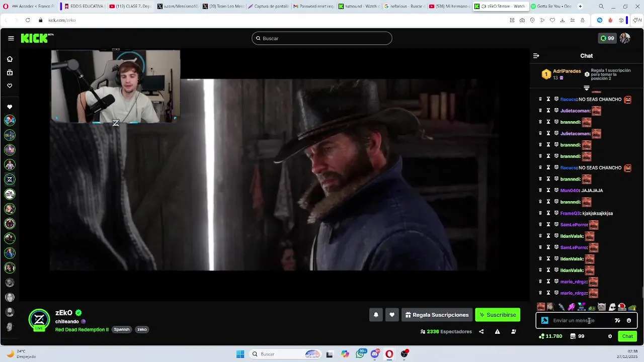644x362 pixels.
Task: Open the Following heart in sidebar top
Action: (x=10, y=85)
